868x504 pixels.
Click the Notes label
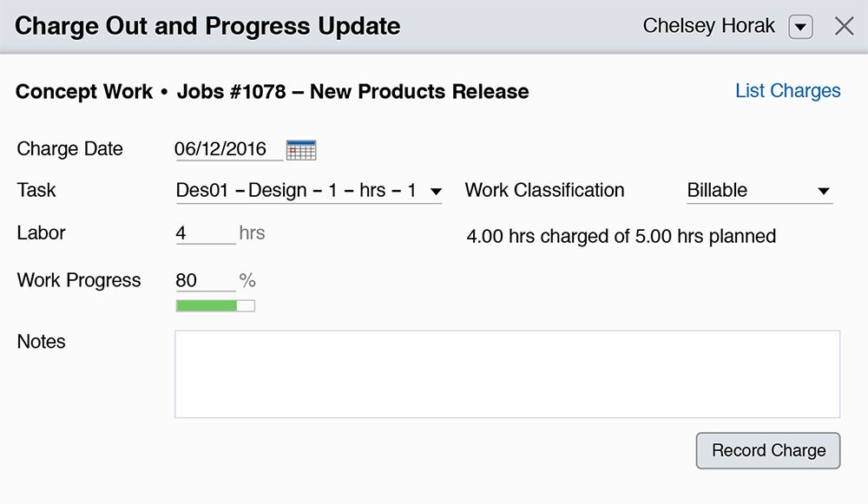[42, 342]
